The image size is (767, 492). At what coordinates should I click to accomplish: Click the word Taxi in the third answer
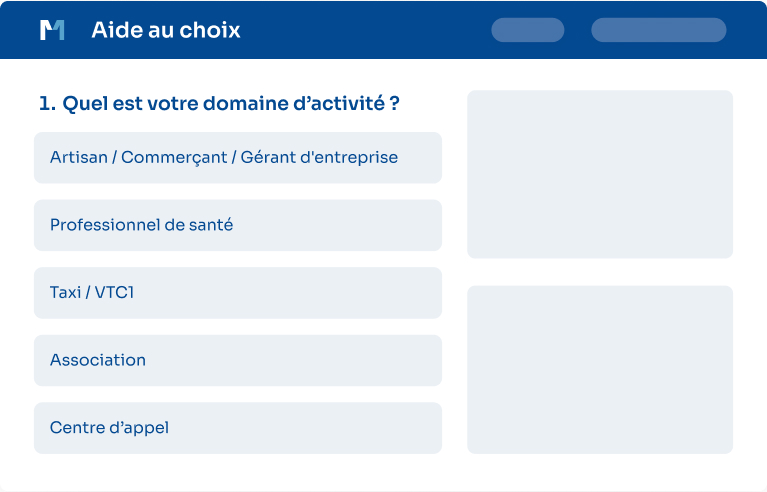point(66,292)
